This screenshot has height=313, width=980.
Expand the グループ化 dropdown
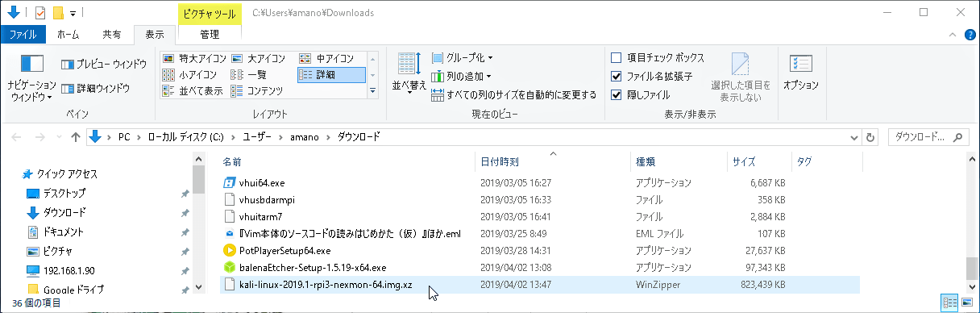coord(462,58)
